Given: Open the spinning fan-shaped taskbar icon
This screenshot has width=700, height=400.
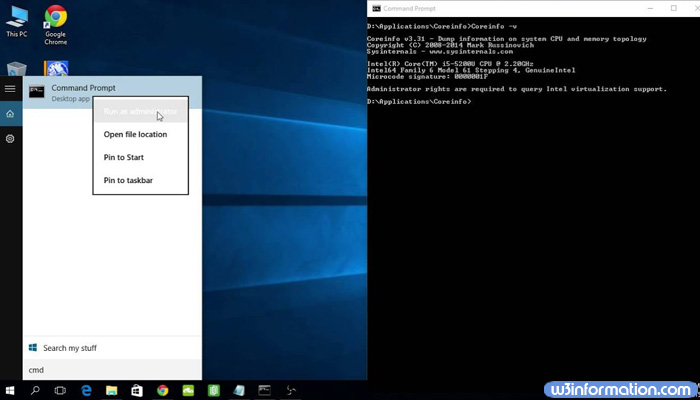Looking at the screenshot, I should (x=291, y=391).
